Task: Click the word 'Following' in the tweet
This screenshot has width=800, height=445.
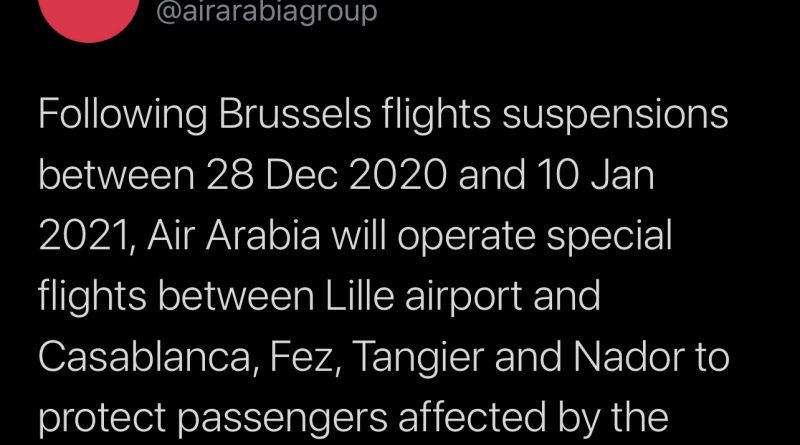Action: 122,115
